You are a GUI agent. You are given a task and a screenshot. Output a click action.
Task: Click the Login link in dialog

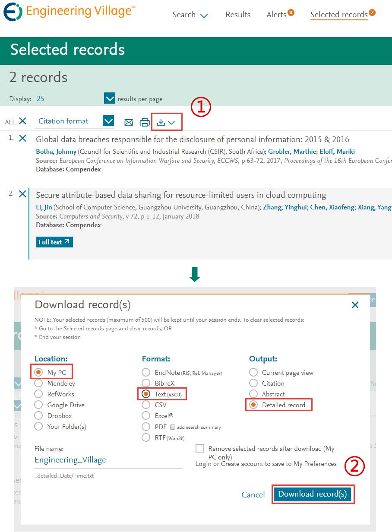click(203, 464)
